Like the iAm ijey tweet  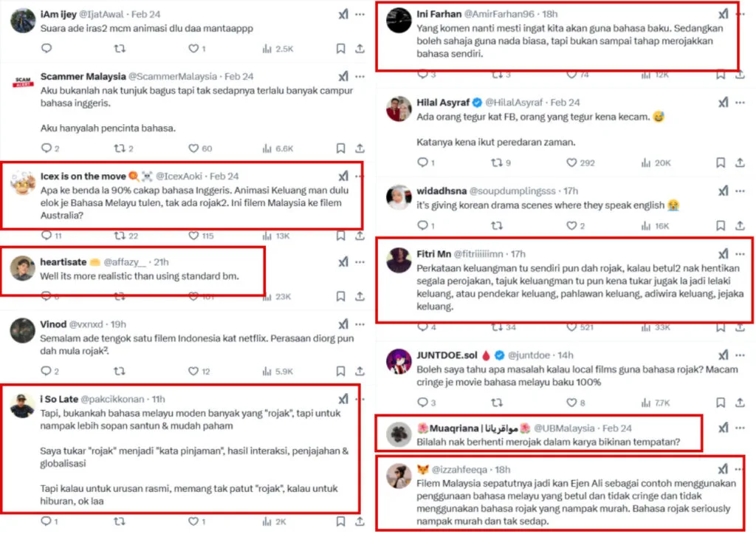194,49
